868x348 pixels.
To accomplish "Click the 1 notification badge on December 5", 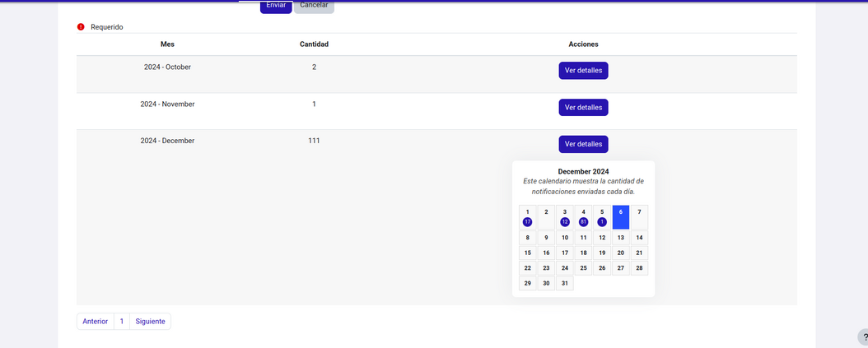I will click(x=602, y=222).
